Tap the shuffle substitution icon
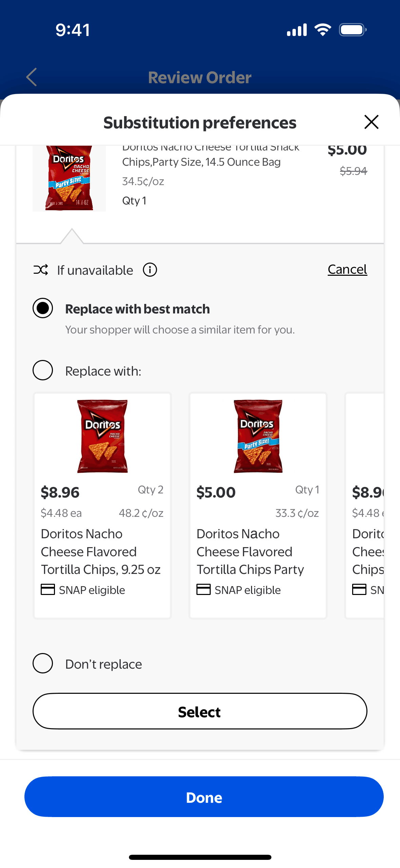The height and width of the screenshot is (868, 400). point(41,270)
